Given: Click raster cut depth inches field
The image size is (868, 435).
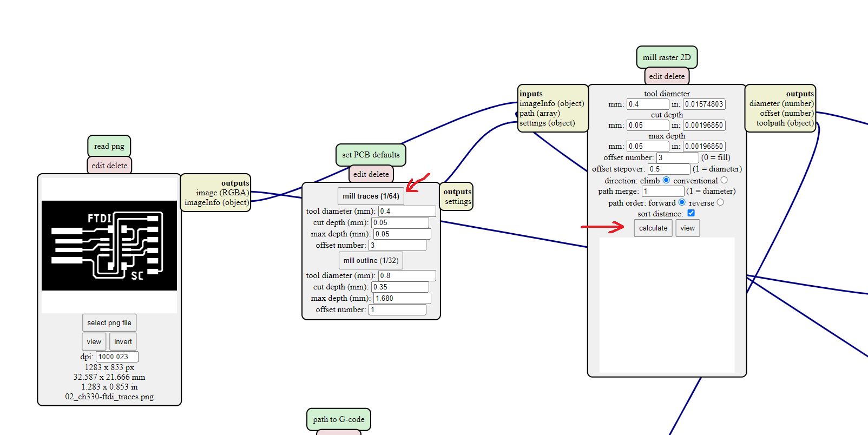Looking at the screenshot, I should pyautogui.click(x=704, y=125).
